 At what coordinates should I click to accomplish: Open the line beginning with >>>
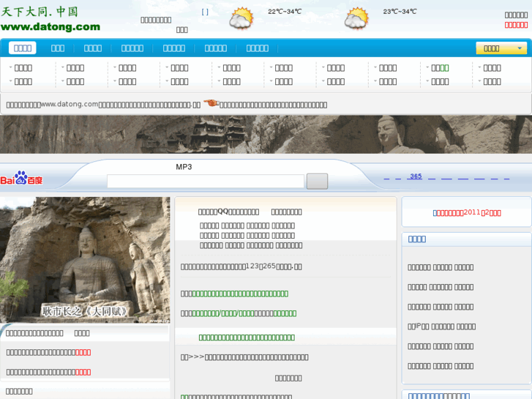pos(244,357)
